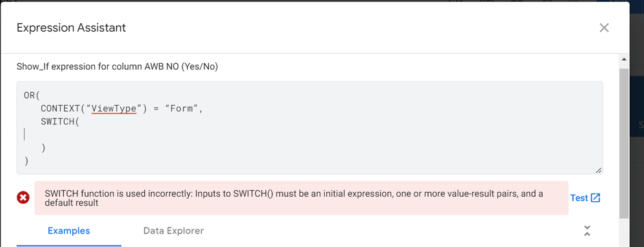Viewport: 644px width, 247px height.
Task: Click the final closing parenthesis line
Action: tap(26, 161)
